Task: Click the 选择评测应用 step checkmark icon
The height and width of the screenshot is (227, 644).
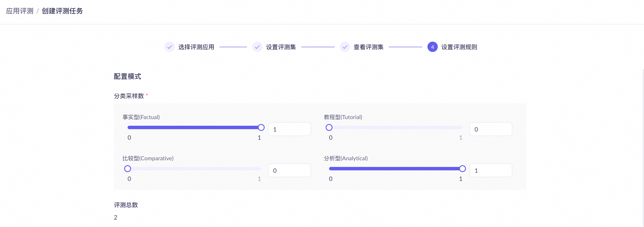Action: pos(169,47)
